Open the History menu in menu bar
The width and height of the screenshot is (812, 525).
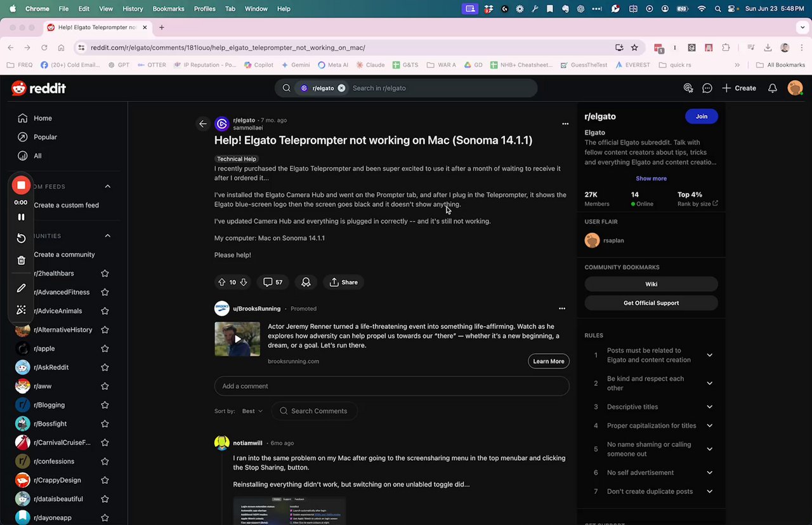click(x=133, y=9)
